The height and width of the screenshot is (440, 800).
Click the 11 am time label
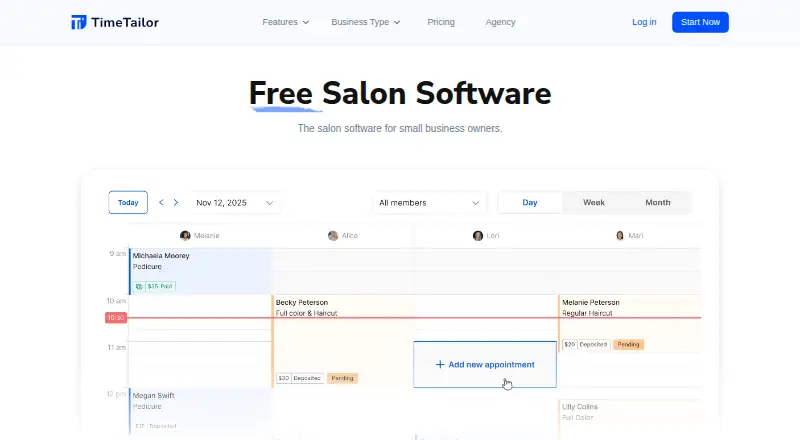117,347
